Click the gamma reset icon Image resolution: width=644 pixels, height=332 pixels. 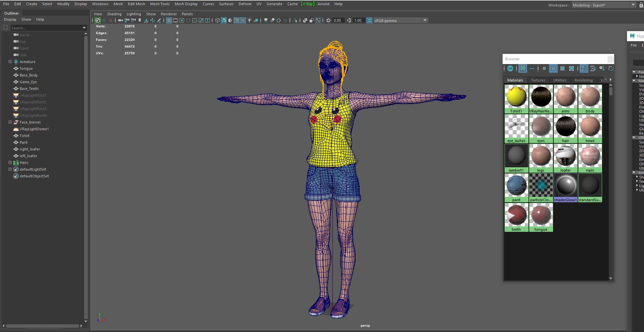[x=349, y=20]
